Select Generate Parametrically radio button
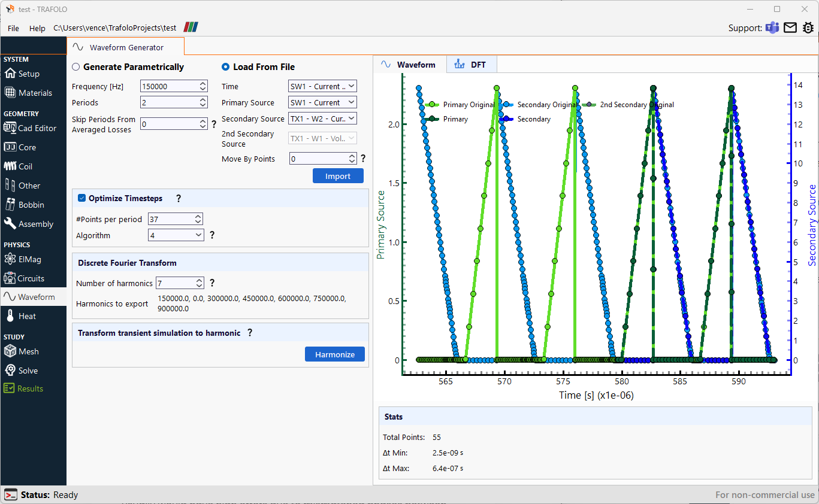Screen dimensions: 819x504 point(76,67)
